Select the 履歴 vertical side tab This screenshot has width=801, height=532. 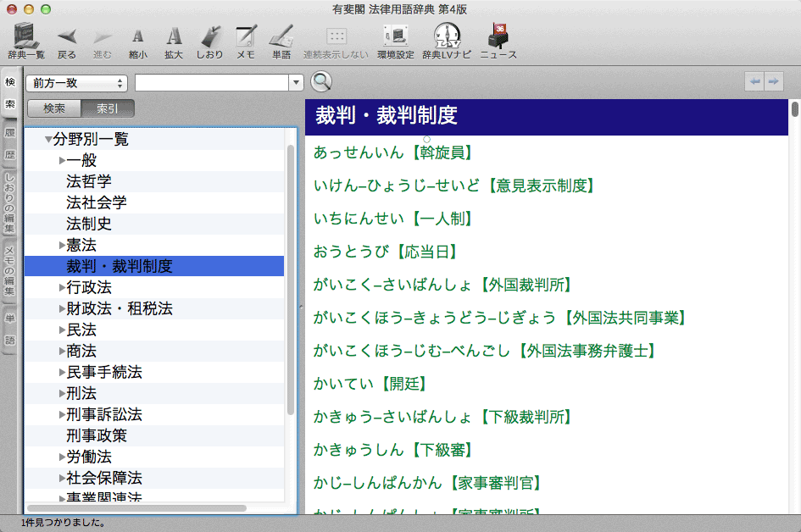point(10,144)
